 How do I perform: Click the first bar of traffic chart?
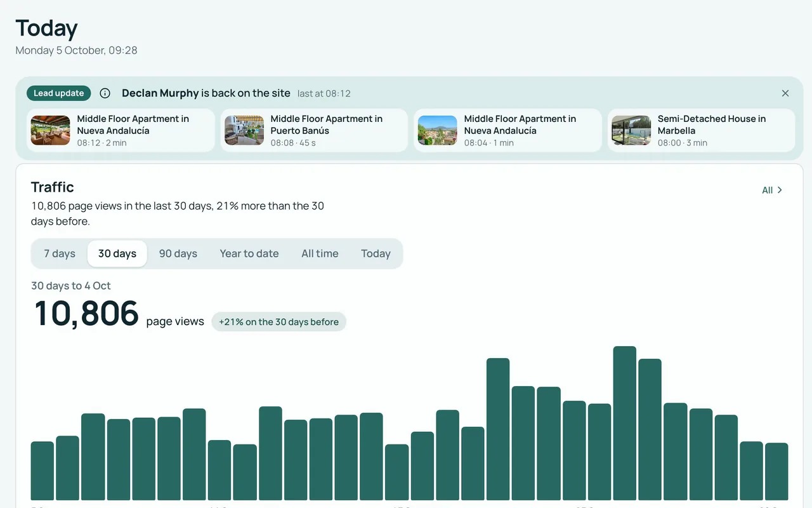tap(43, 471)
